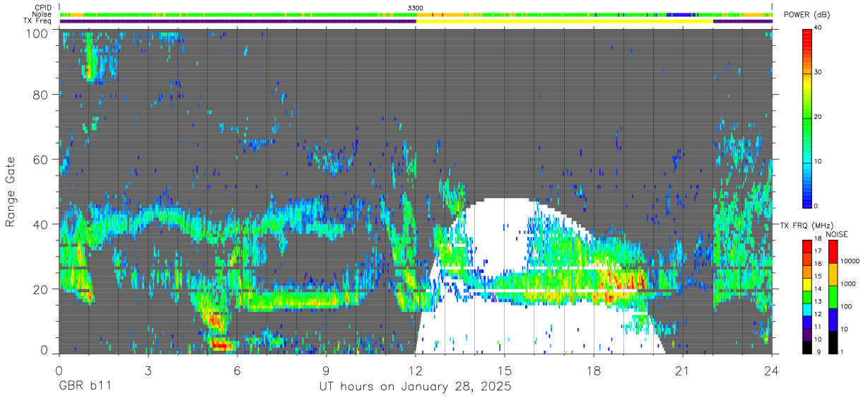This screenshot has width=868, height=401.
Task: Click the TX FRQ (MHz) color legend
Action: 807,296
